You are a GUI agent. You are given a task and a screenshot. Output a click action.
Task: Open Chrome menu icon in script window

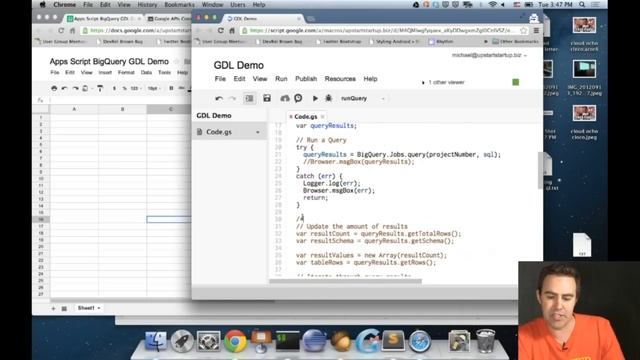536,31
